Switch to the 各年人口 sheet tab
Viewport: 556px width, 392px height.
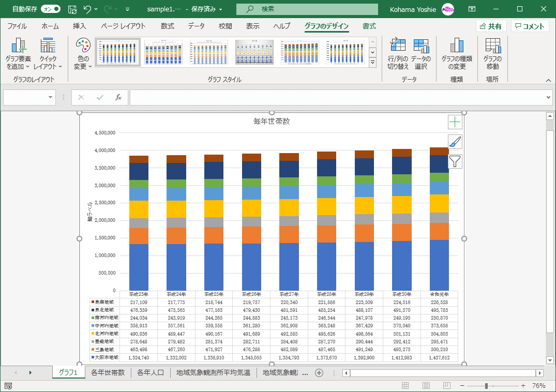(151, 372)
